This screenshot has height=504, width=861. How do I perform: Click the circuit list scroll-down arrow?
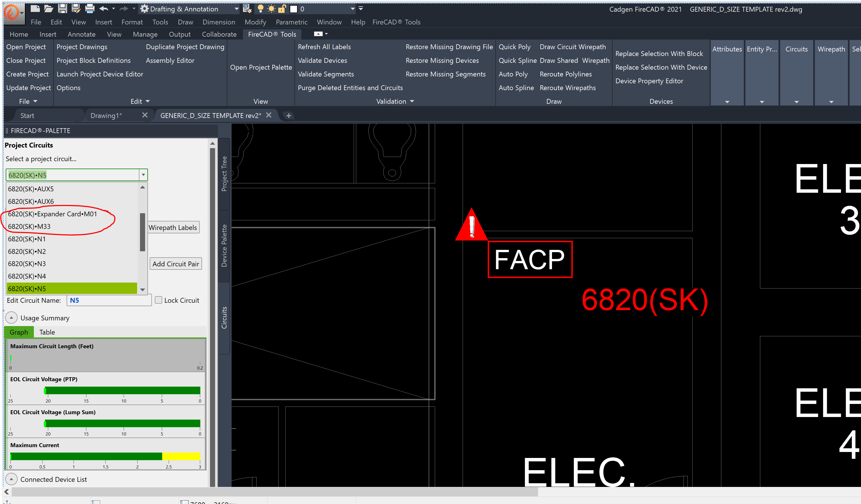143,289
